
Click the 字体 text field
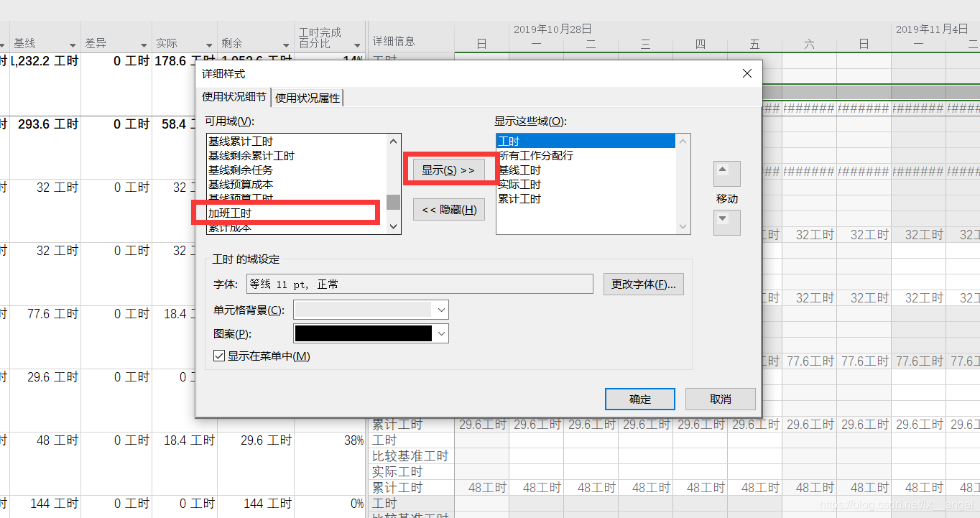click(420, 284)
